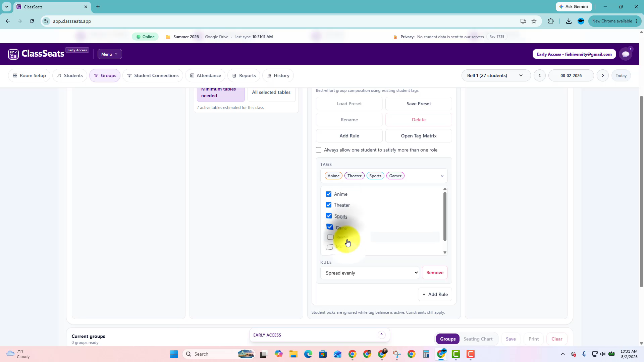Screen dimensions: 644x362
Task: Bookmark this page with star icon
Action: (x=534, y=21)
